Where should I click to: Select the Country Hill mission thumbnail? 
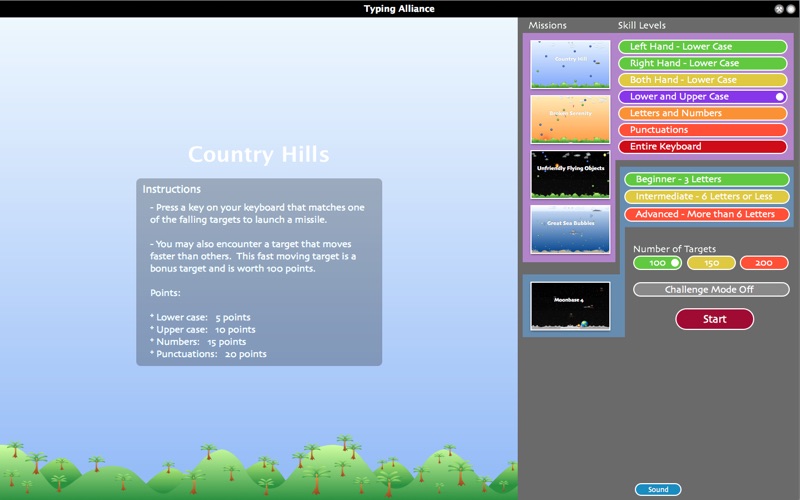coord(570,64)
